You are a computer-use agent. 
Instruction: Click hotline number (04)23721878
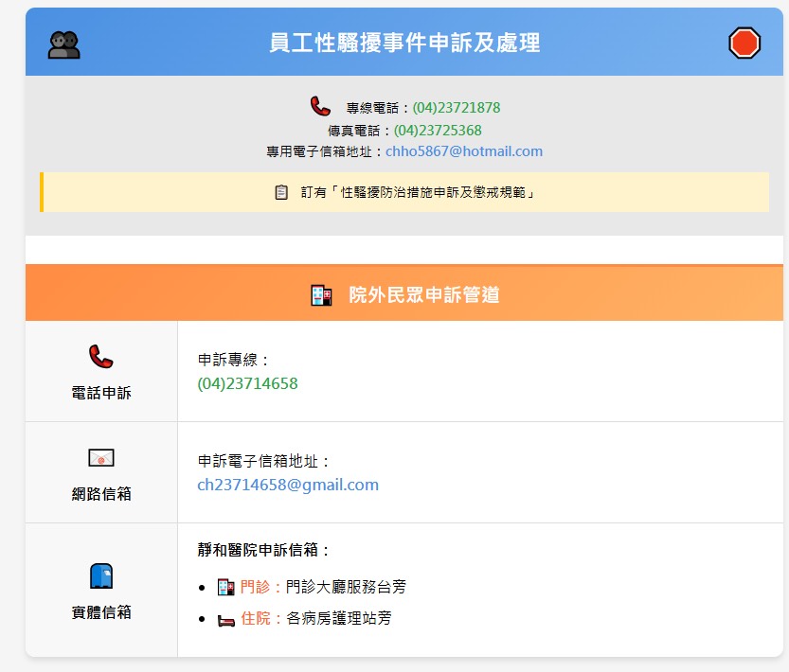pos(456,108)
